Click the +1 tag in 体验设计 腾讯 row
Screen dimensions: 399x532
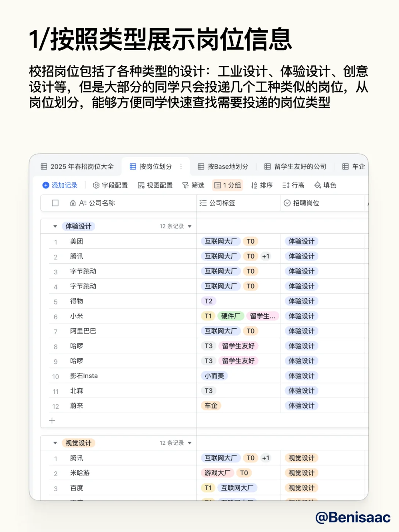click(266, 256)
